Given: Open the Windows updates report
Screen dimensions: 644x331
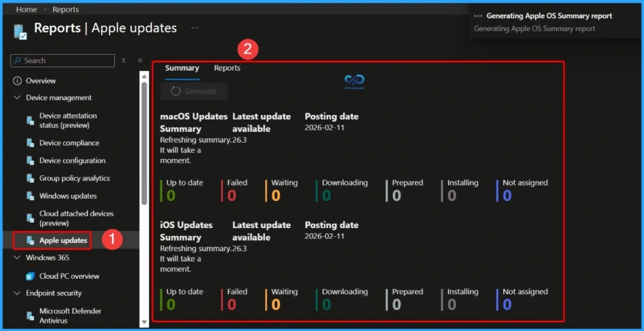Looking at the screenshot, I should 68,196.
